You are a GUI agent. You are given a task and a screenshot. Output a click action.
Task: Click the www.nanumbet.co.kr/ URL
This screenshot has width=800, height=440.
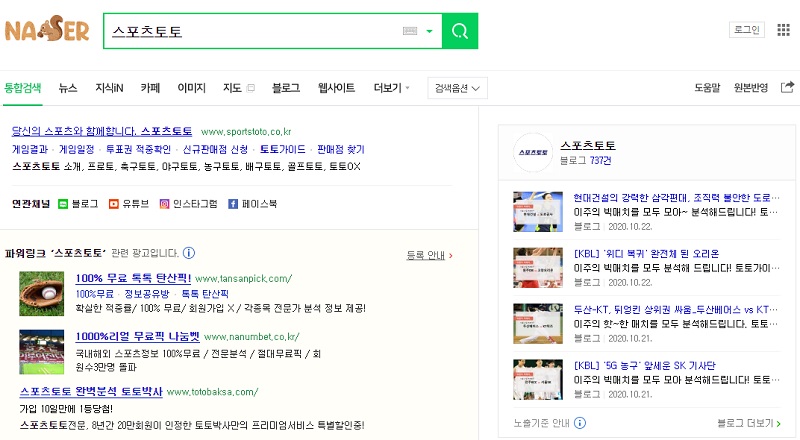[x=252, y=337]
